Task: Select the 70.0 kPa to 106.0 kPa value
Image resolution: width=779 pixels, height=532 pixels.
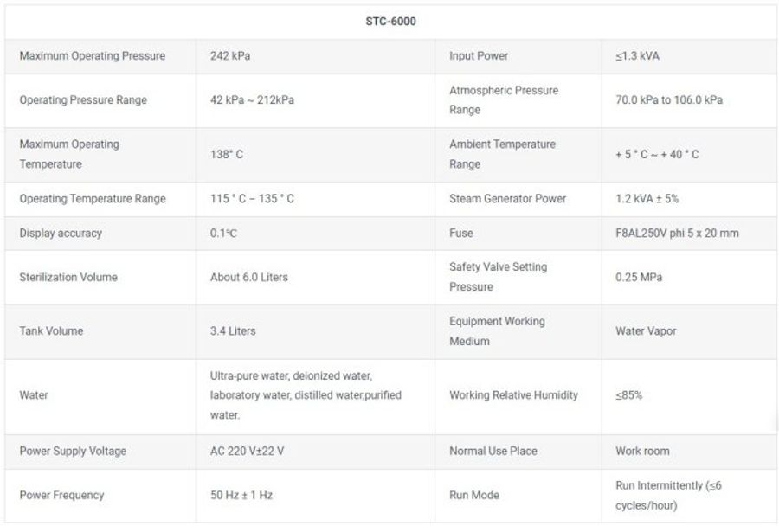Action: [x=668, y=100]
